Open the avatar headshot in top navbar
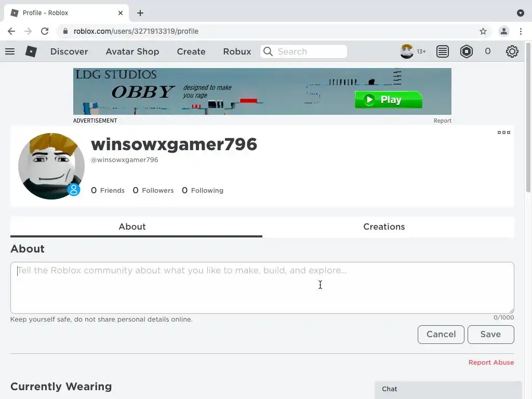Screen dimensions: 532x399 406,51
